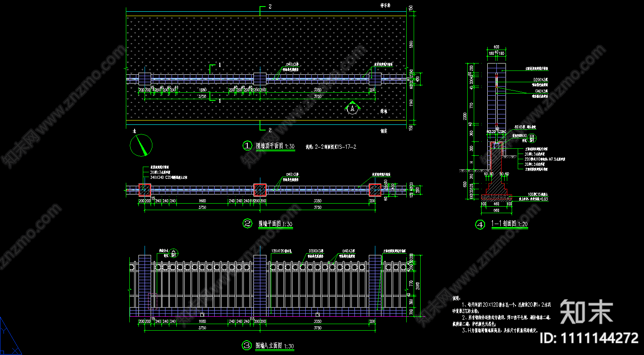Select the note 说明: 2-2剖面图见YS-17-2

[331, 147]
